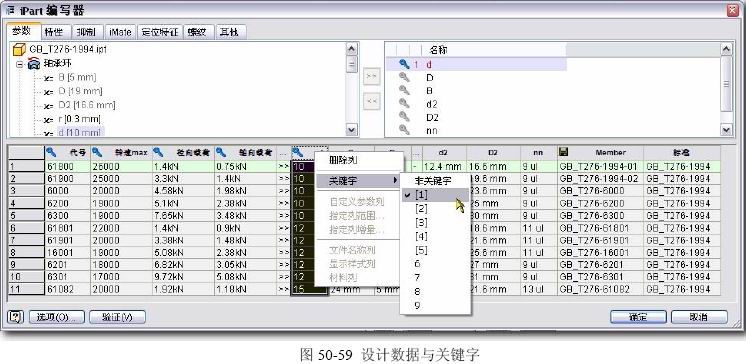Click the key icon in 径向载荷 column header

tap(158, 152)
